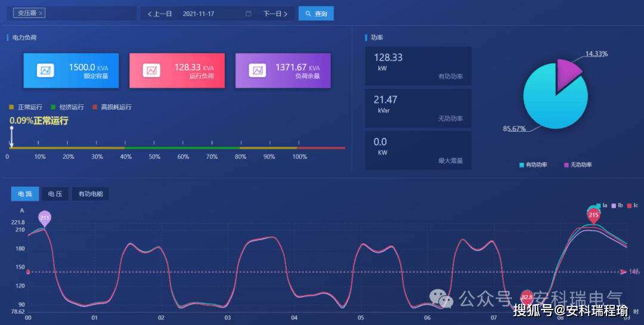Open the 变压器 selector field
The width and height of the screenshot is (644, 325).
point(72,14)
